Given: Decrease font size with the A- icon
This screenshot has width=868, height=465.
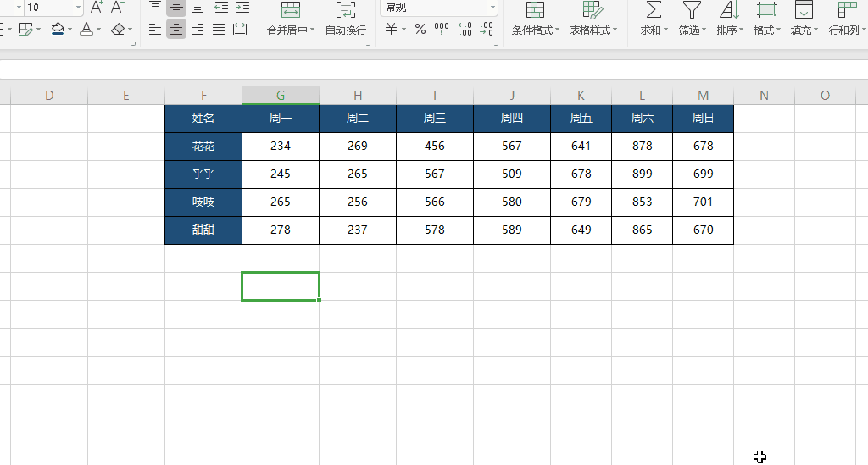Looking at the screenshot, I should (117, 7).
